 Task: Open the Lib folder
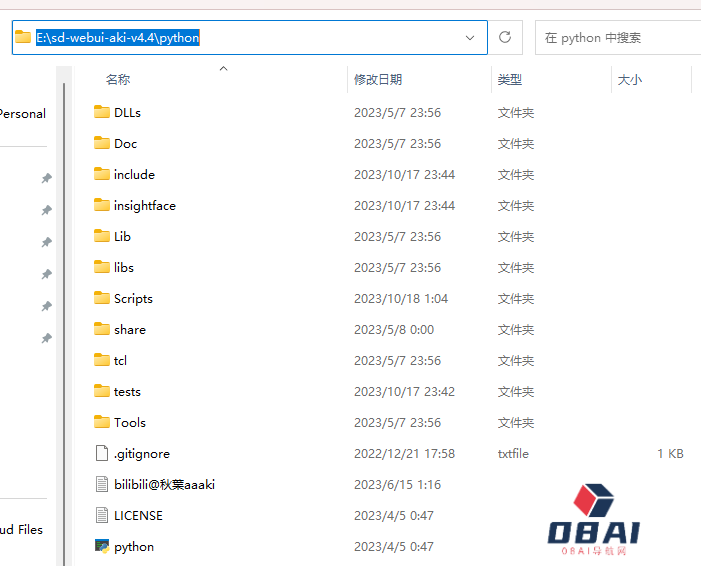coord(122,236)
